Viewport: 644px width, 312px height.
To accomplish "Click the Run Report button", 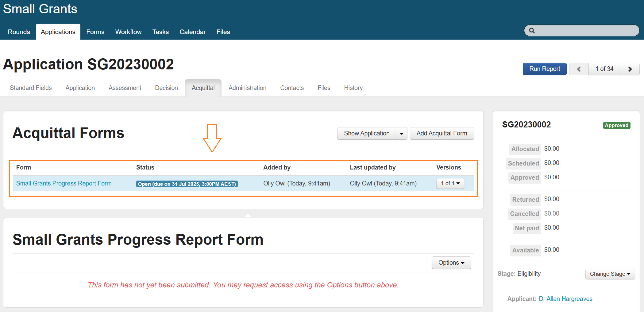I will pyautogui.click(x=544, y=69).
